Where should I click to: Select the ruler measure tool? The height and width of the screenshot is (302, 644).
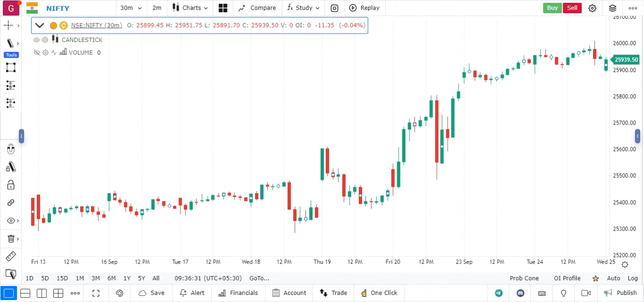click(x=10, y=257)
